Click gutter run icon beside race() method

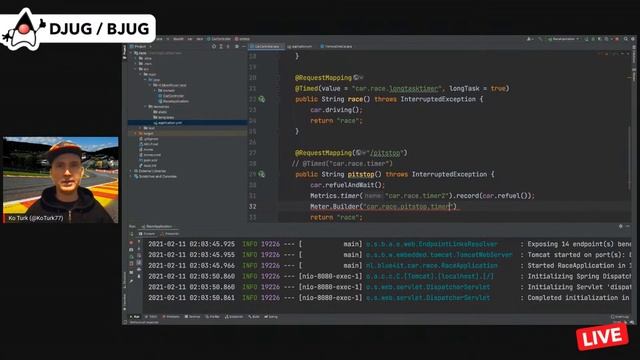tap(262, 99)
